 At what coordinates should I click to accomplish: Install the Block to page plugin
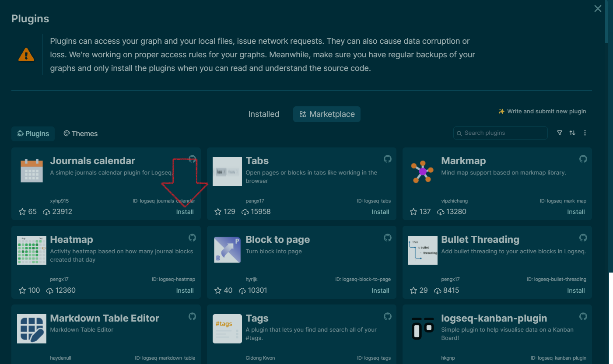381,290
